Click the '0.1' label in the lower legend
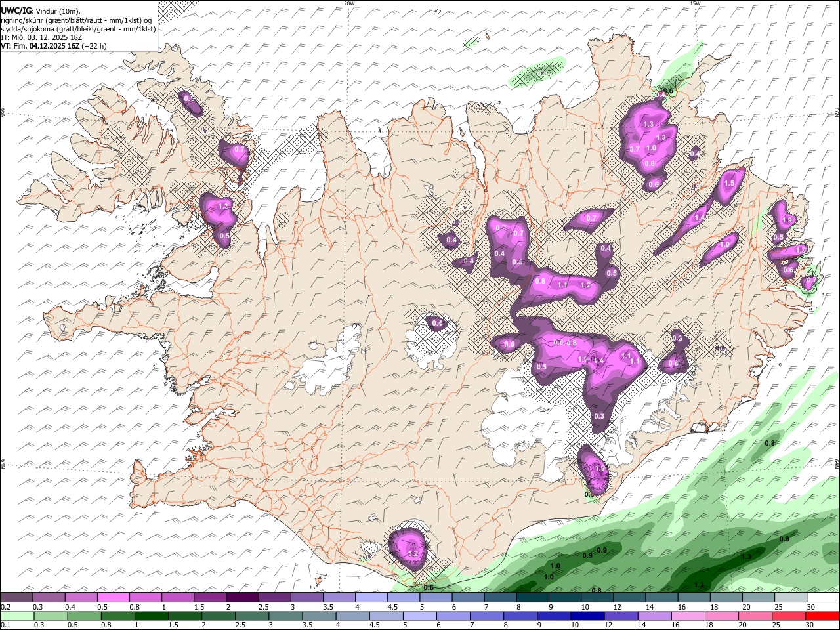The height and width of the screenshot is (630, 840). point(5,625)
